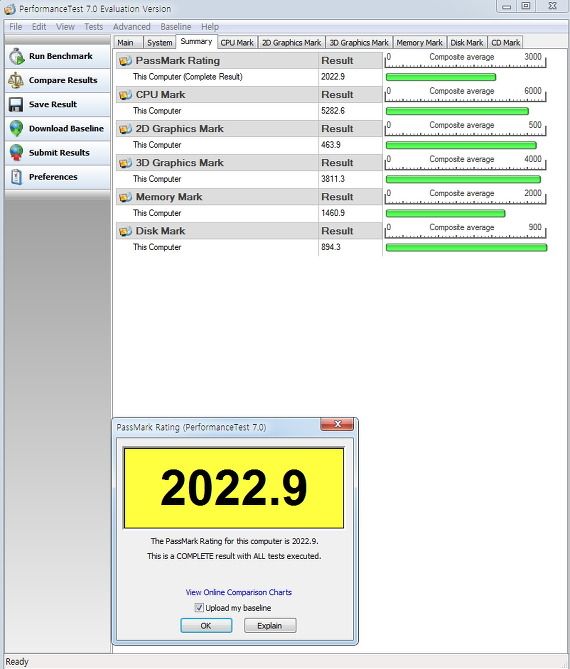The height and width of the screenshot is (669, 570).
Task: Click the Run Benchmark stopwatch icon
Action: [x=17, y=56]
